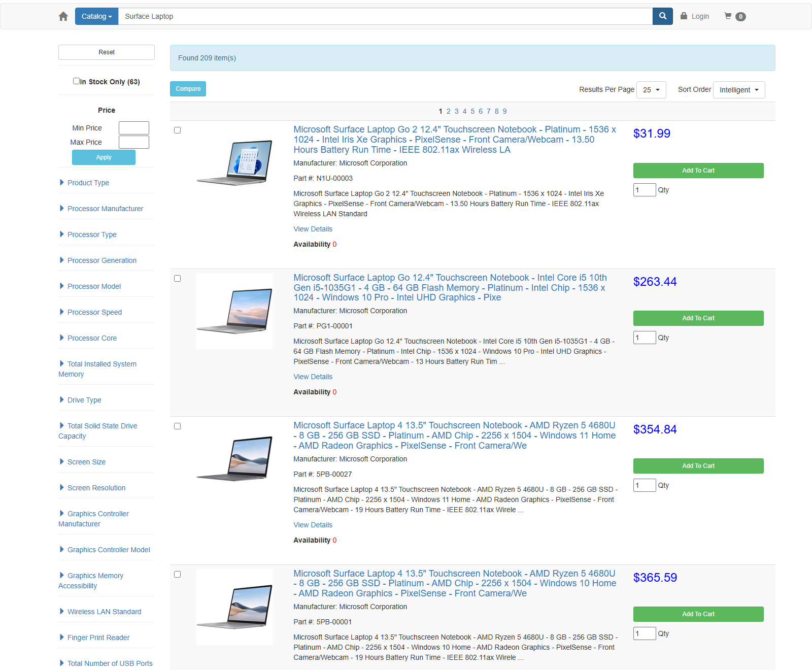Go to the home page icon
This screenshot has width=812, height=670.
coord(63,16)
